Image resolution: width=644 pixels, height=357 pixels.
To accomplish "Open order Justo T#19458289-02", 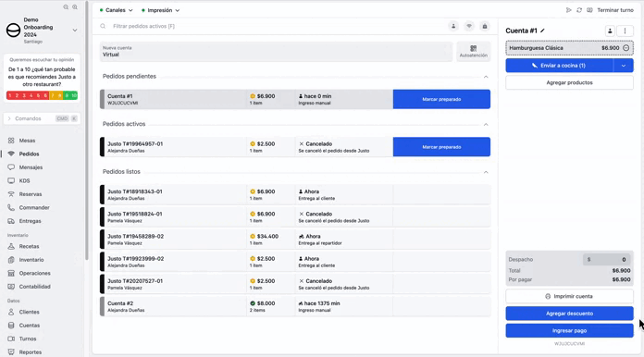I will [x=295, y=240].
